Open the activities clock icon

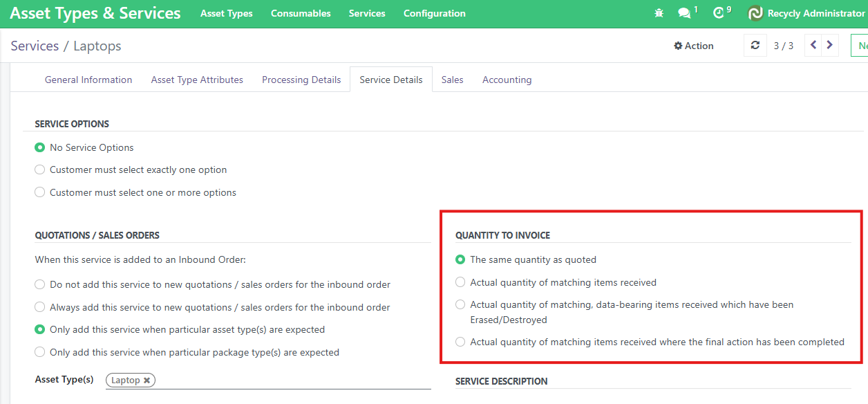pos(719,13)
